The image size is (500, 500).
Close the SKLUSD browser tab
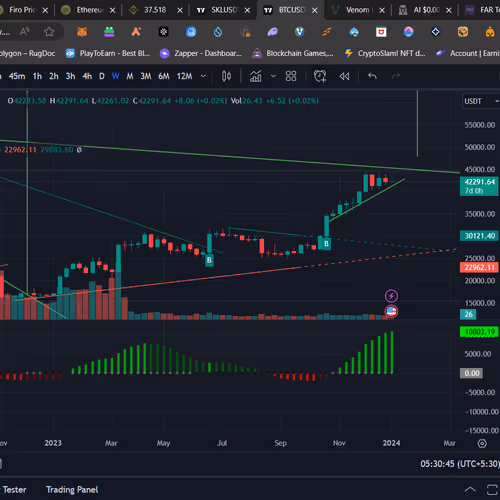[x=247, y=10]
